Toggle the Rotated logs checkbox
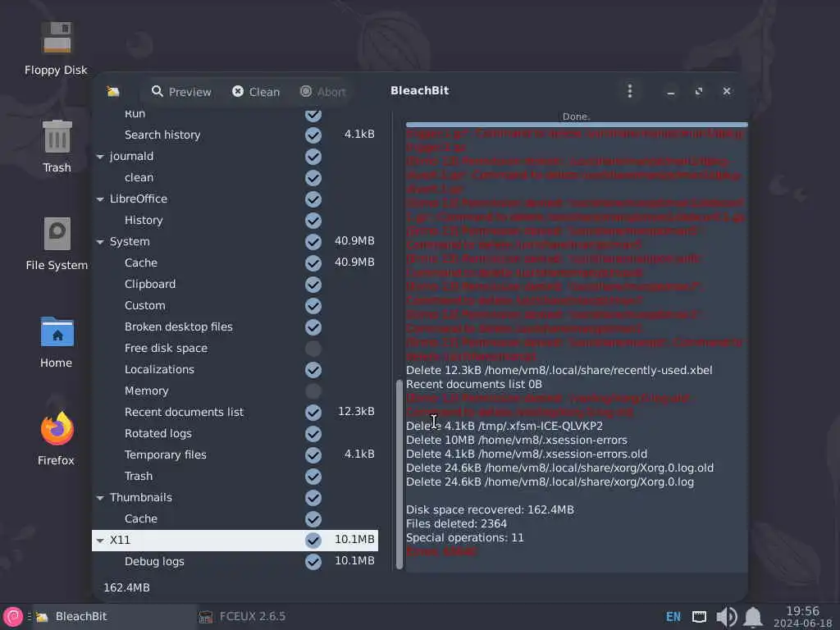The image size is (840, 630). pos(313,433)
